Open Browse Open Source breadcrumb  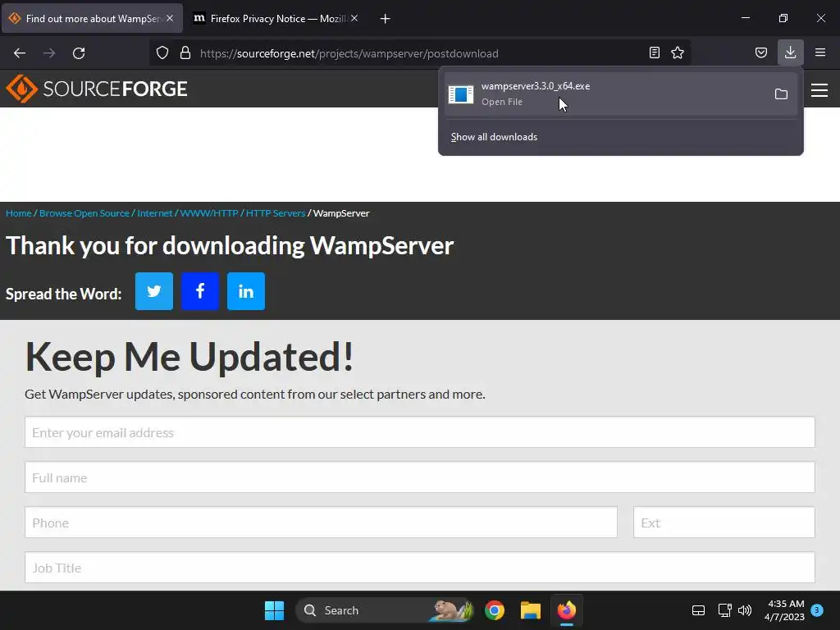[84, 213]
